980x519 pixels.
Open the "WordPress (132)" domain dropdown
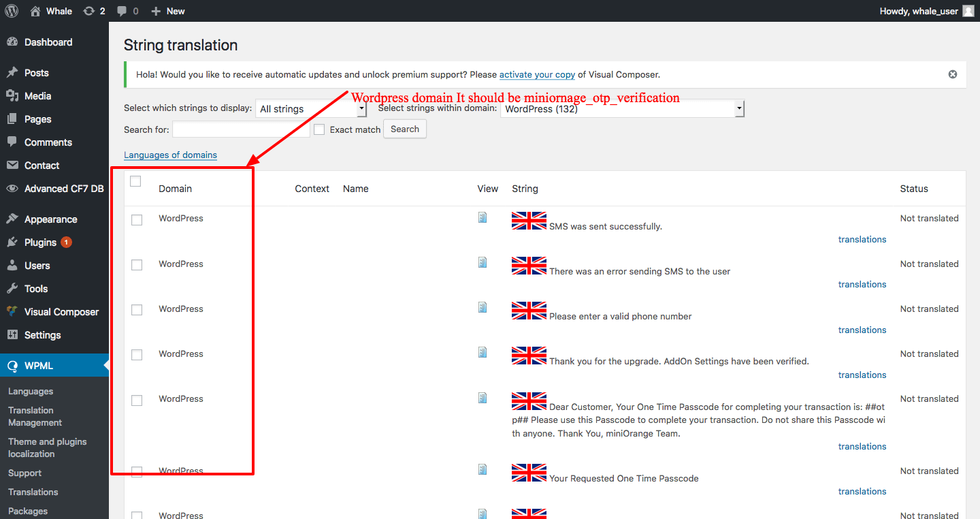click(622, 108)
